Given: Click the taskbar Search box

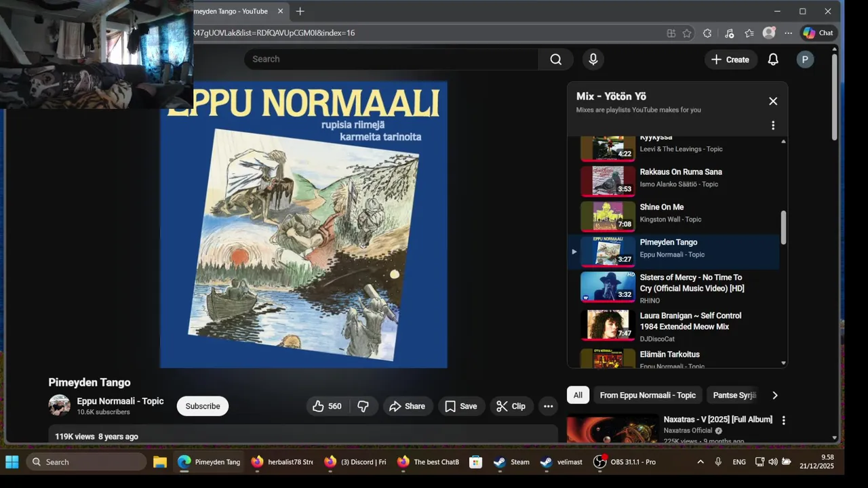Looking at the screenshot, I should coord(86,462).
